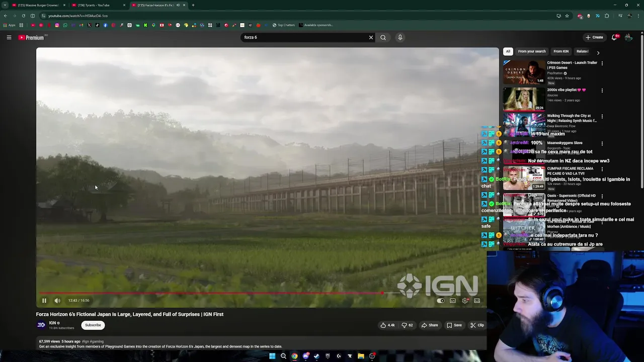Open Windows taskbar search
Viewport: 644px width, 362px height.
(x=283, y=356)
